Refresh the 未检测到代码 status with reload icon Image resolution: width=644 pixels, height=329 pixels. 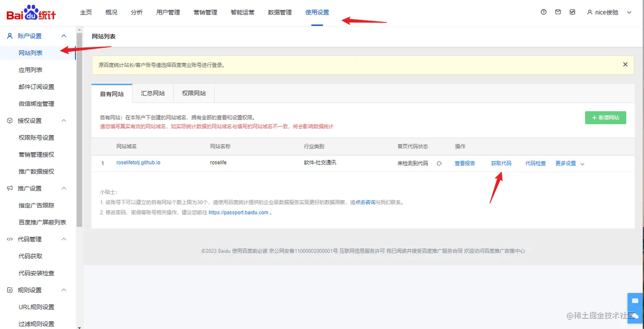click(x=439, y=163)
